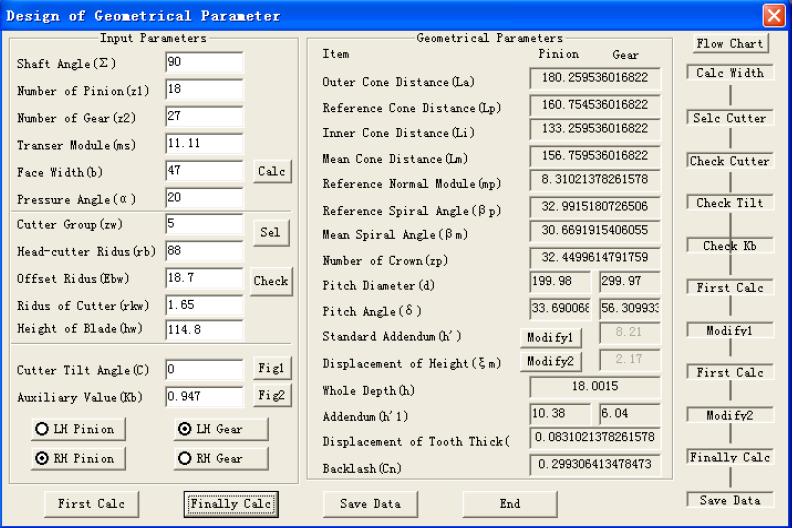This screenshot has height=528, width=793.
Task: Click the Reference Normal Module value field
Action: (595, 180)
